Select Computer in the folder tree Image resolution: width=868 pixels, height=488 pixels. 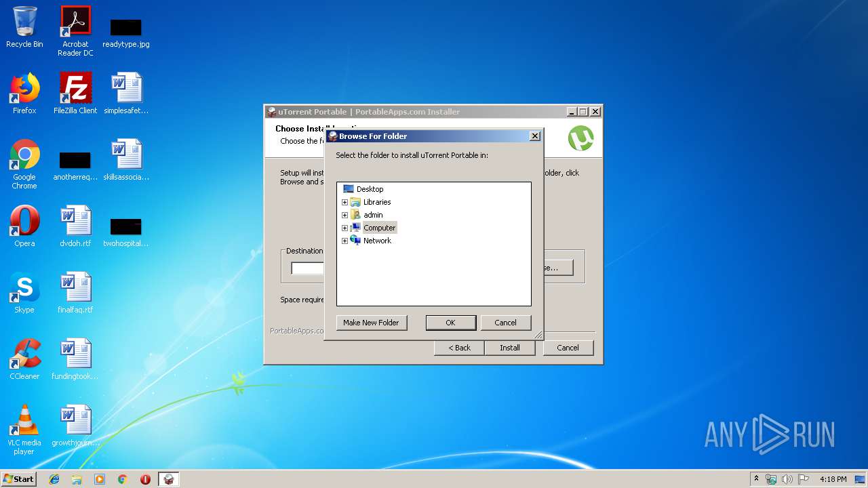[x=379, y=228]
